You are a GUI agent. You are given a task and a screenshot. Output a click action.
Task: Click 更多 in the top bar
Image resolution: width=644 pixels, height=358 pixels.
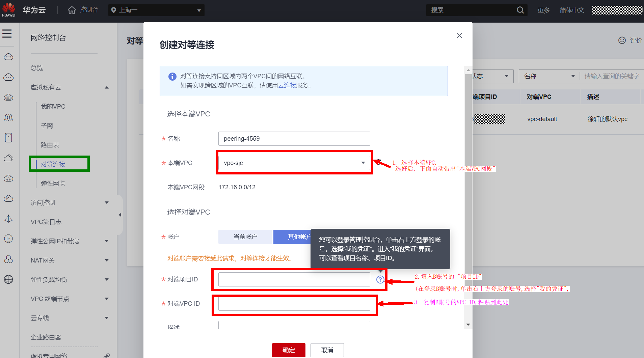pos(543,10)
